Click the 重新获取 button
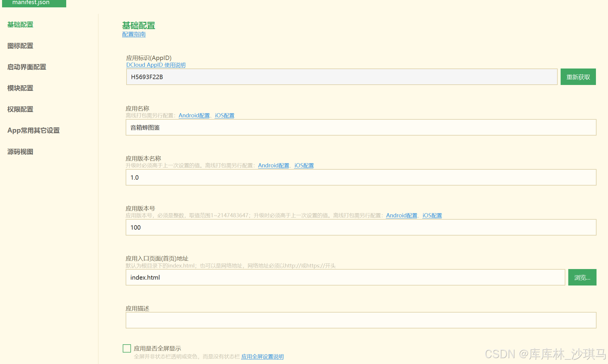Screen dimensions: 608x364 tap(578, 77)
